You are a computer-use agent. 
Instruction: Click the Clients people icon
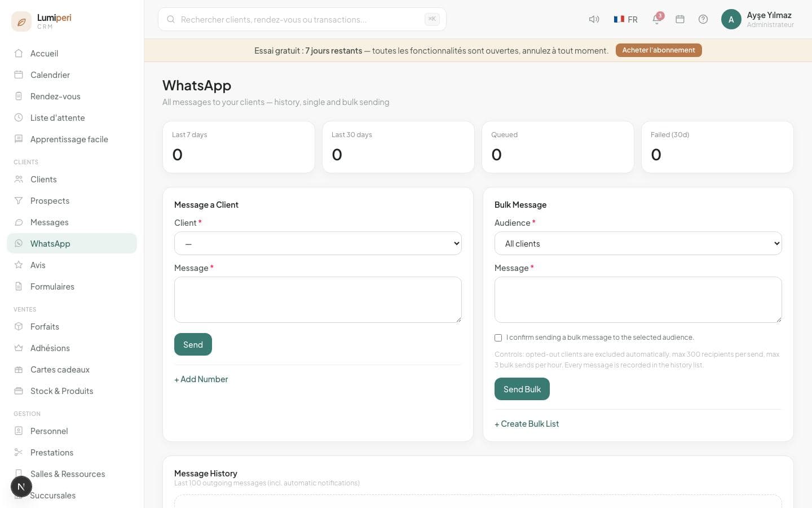[x=19, y=179]
